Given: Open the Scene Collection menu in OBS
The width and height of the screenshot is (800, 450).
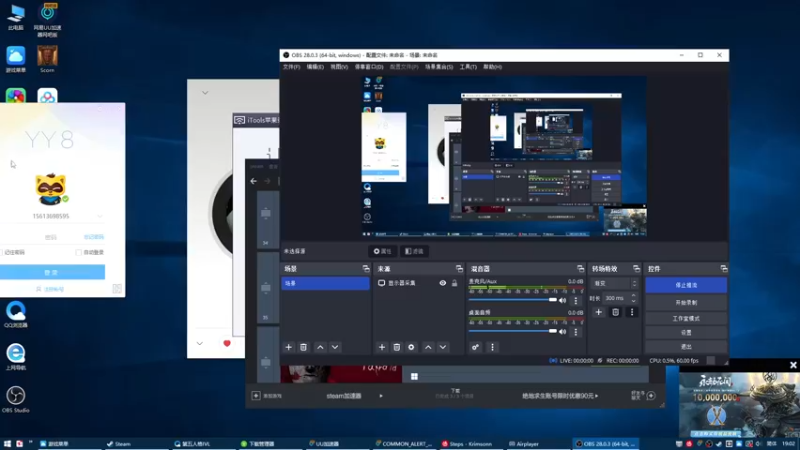Looking at the screenshot, I should coord(439,67).
